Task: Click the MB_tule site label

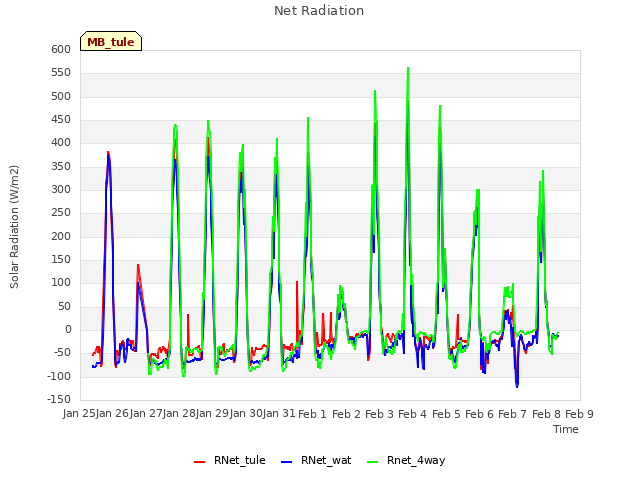Action: [111, 42]
